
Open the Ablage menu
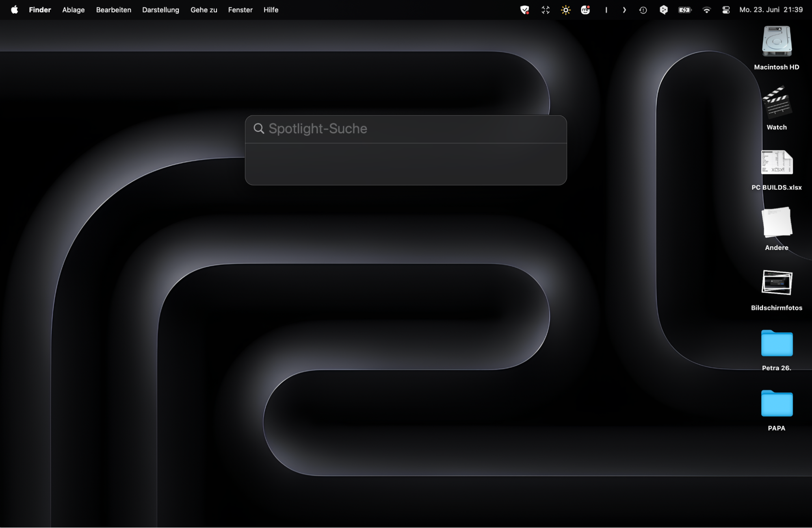(x=73, y=10)
